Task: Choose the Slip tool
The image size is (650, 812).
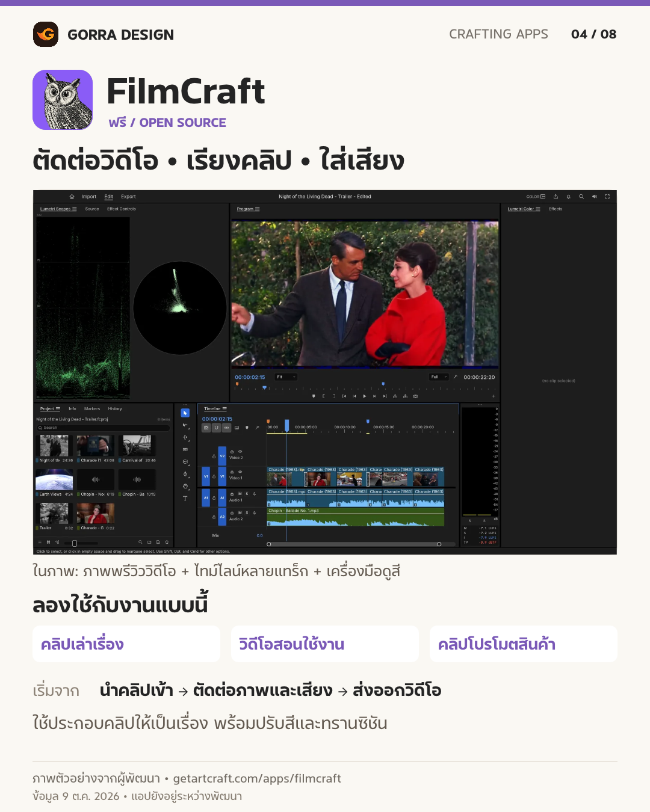Action: tap(185, 461)
